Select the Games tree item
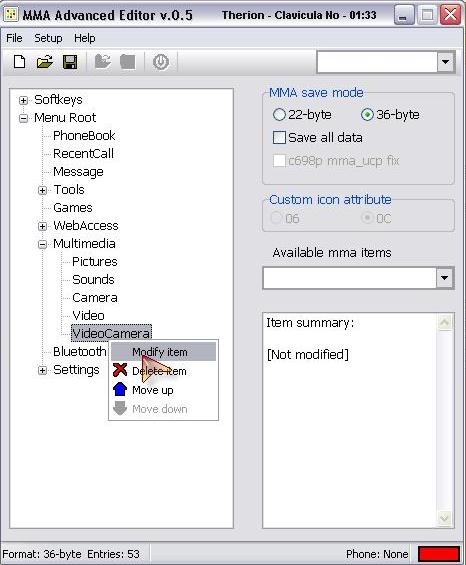 (73, 208)
